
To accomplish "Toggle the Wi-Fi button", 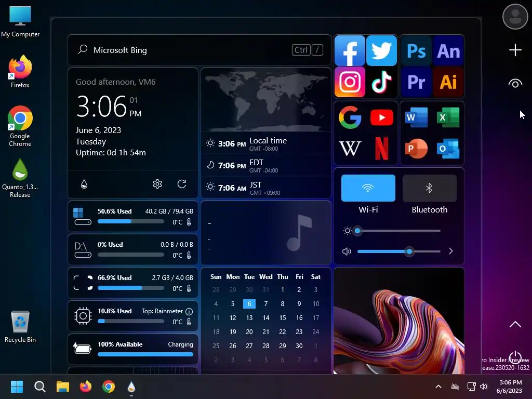I will tap(368, 188).
